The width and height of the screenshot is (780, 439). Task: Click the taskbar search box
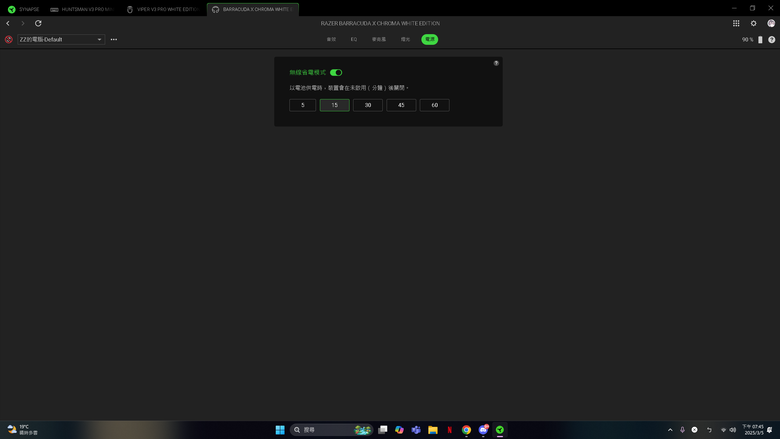(x=331, y=430)
